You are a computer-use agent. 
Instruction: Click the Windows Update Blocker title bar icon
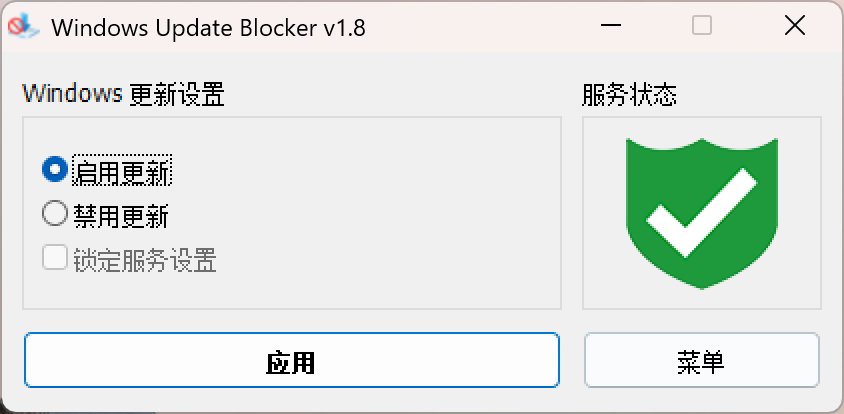pyautogui.click(x=22, y=27)
